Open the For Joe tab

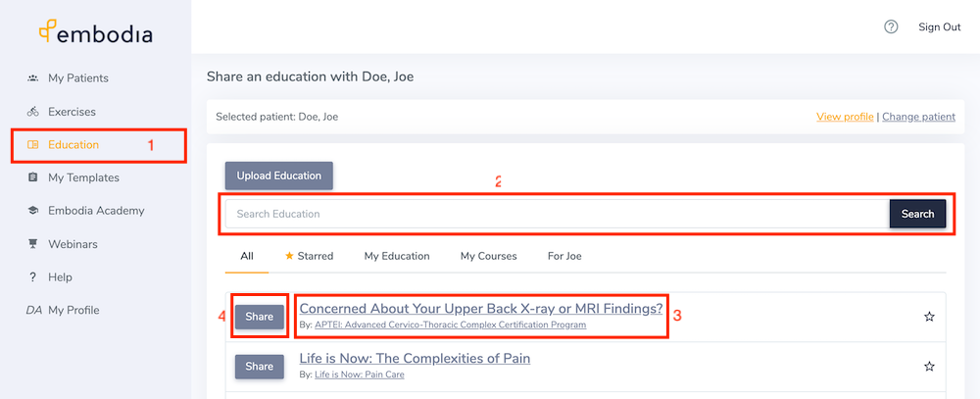click(x=564, y=256)
